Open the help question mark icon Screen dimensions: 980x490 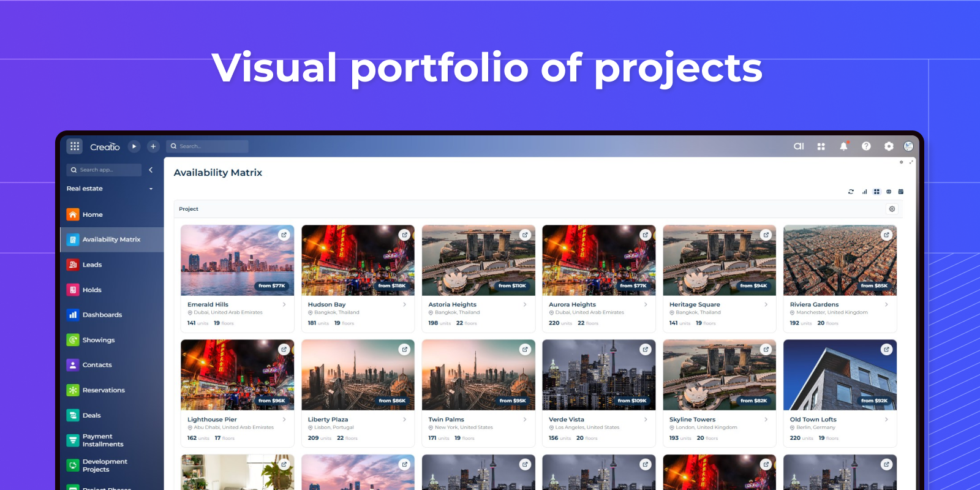(x=866, y=146)
